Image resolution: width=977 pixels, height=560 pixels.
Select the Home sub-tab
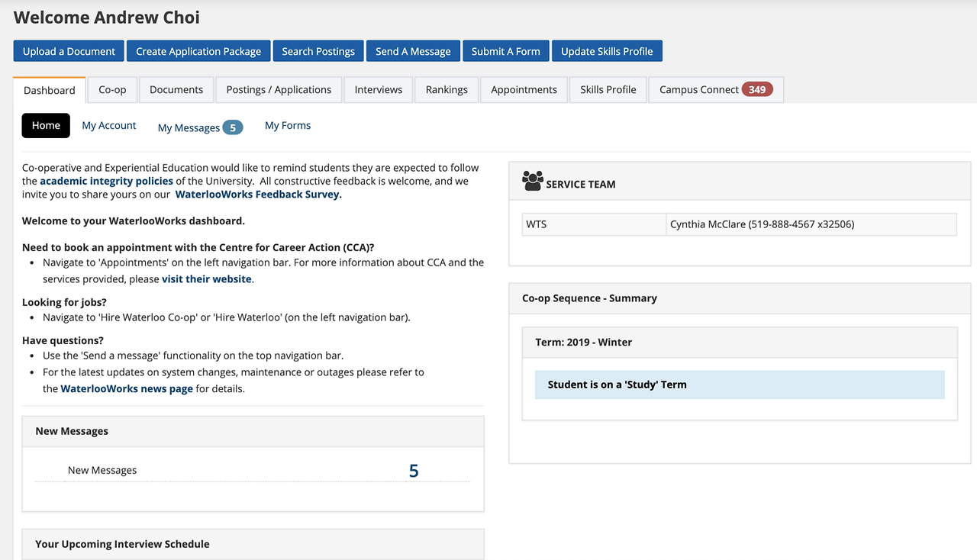click(46, 125)
